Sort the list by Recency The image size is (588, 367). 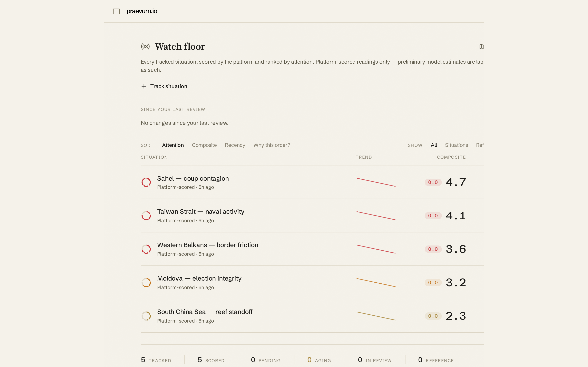[x=235, y=145]
